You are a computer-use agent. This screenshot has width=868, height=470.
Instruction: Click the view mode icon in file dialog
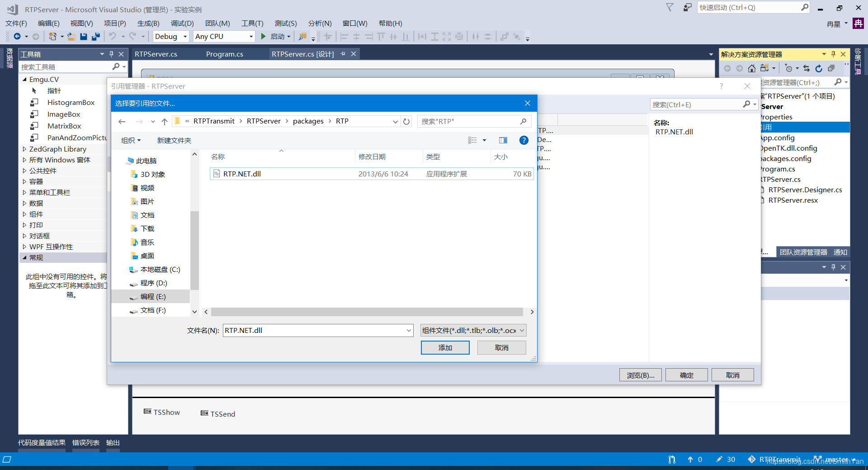472,140
